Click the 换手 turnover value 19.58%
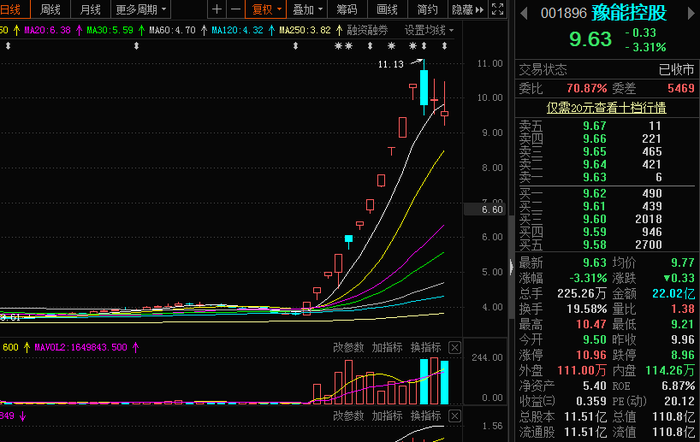700x442 pixels. coord(587,309)
